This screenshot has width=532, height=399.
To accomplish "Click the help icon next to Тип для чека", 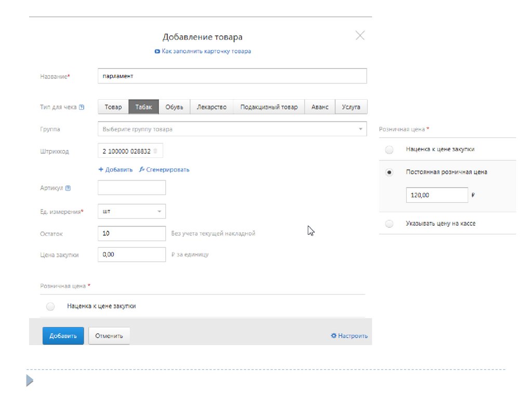I will [82, 108].
